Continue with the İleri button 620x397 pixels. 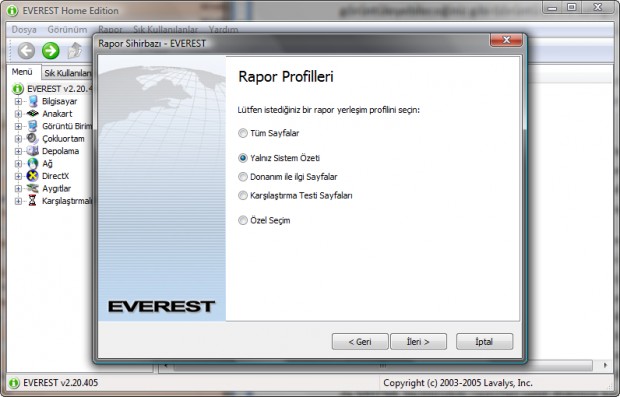(x=418, y=342)
